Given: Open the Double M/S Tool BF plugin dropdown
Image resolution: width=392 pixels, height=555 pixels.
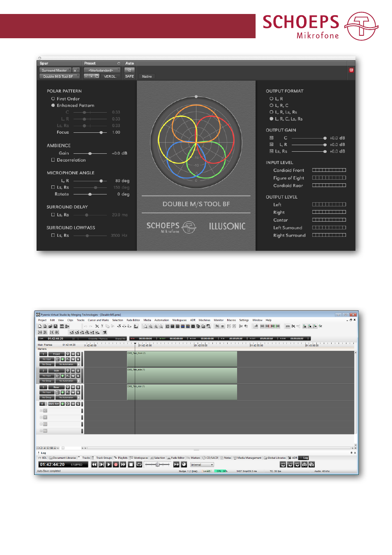Looking at the screenshot, I should (x=60, y=76).
